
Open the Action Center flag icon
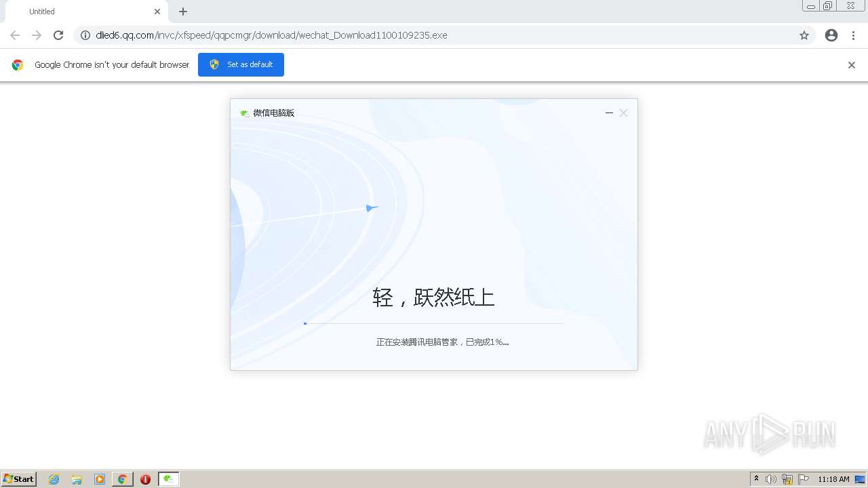(804, 479)
